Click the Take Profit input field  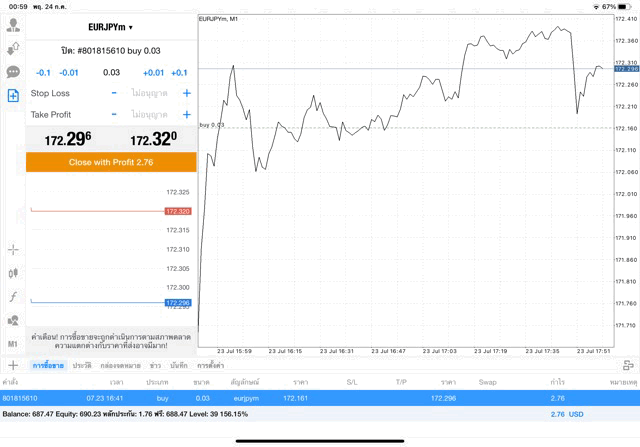pos(149,115)
